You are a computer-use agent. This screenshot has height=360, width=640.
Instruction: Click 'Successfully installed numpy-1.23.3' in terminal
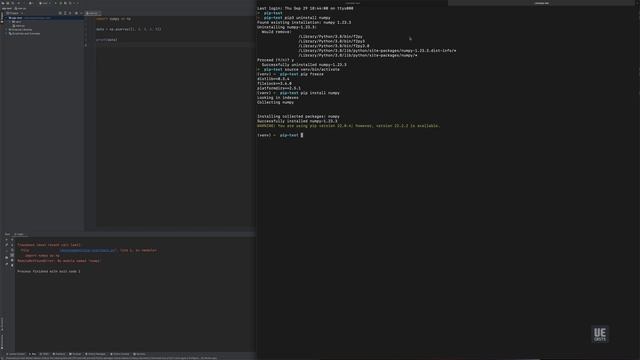tap(297, 121)
